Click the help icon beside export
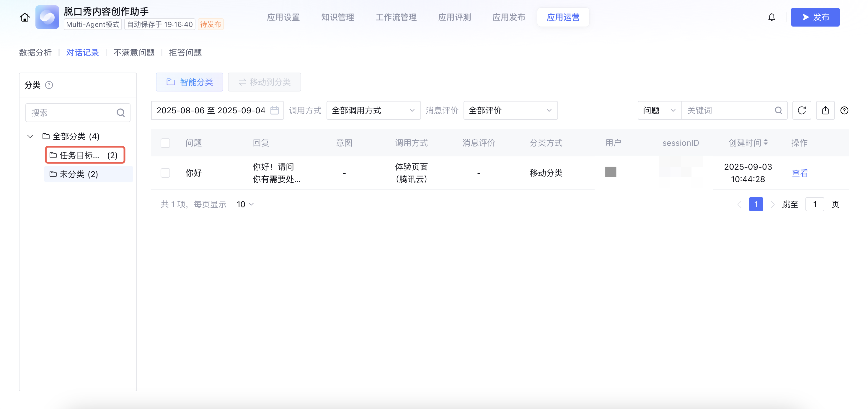This screenshot has width=868, height=409. click(x=844, y=110)
